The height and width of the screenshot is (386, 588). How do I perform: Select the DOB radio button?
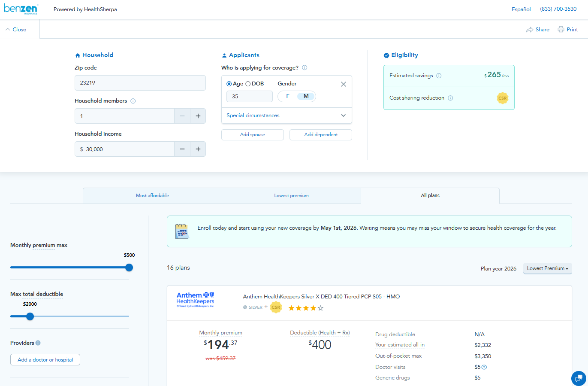(x=248, y=84)
